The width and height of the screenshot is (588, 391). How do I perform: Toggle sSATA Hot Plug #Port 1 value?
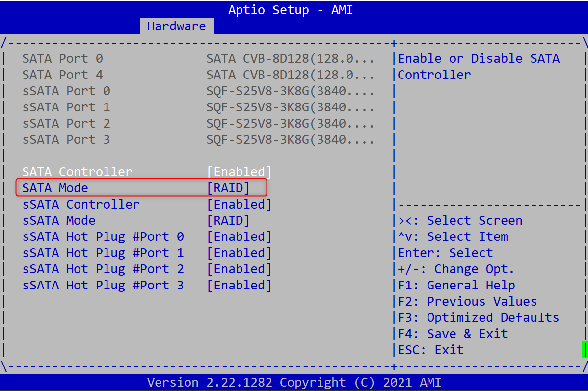tap(239, 253)
